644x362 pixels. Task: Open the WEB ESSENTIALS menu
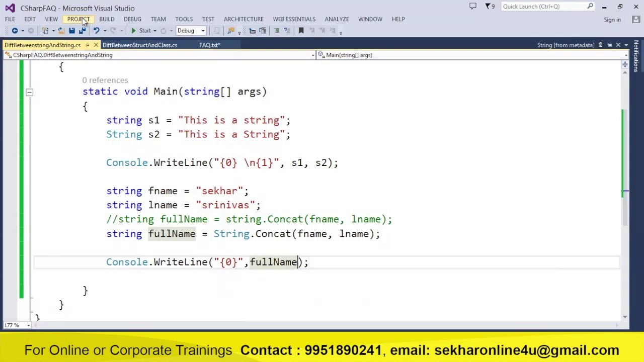point(294,19)
